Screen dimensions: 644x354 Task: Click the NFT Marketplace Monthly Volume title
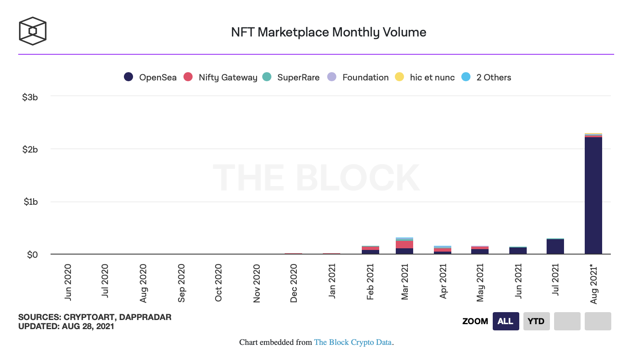(329, 32)
